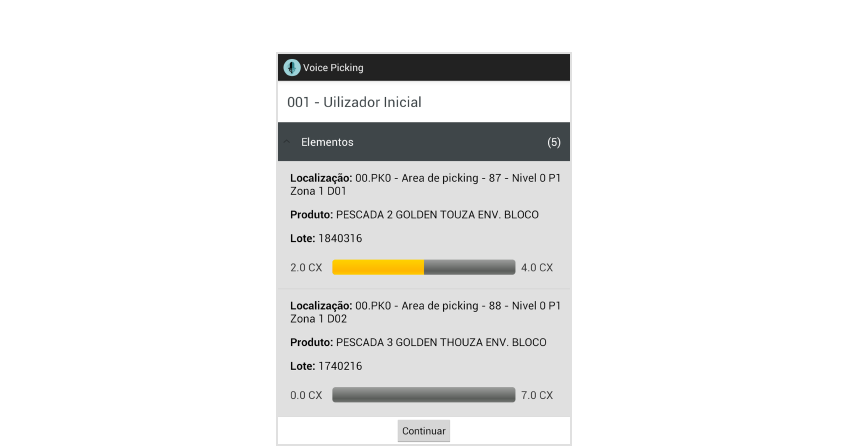Select the Area de picking - 87 location line
The width and height of the screenshot is (848, 446).
tap(425, 184)
